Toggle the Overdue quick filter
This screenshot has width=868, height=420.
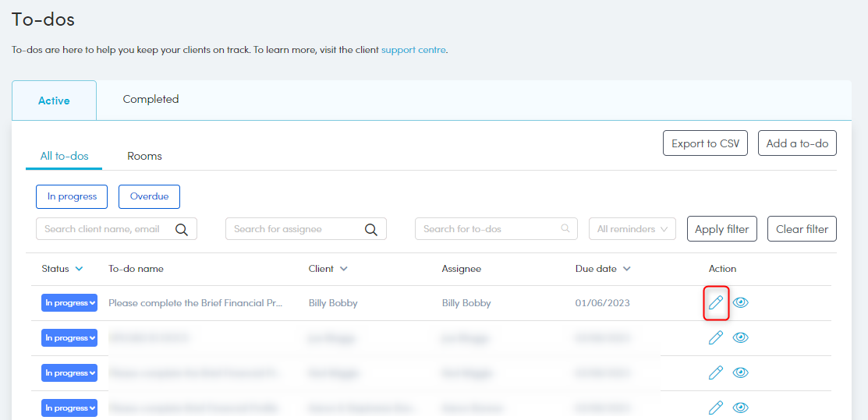[149, 196]
